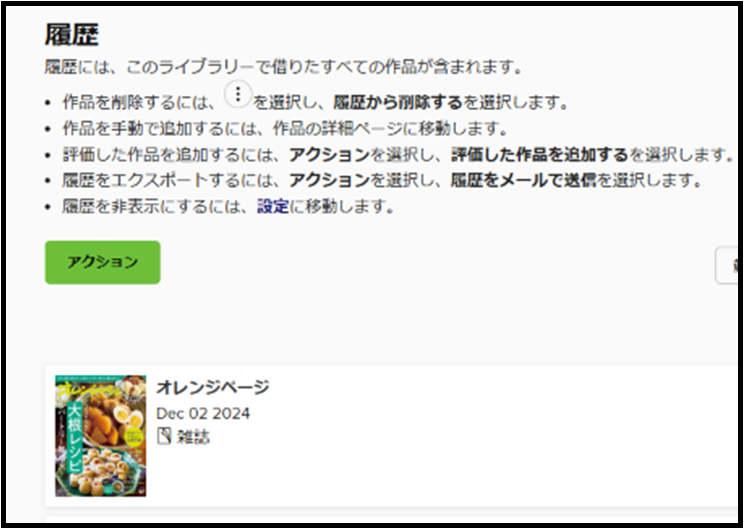Click the three-dot menu icon in instructions

(238, 94)
